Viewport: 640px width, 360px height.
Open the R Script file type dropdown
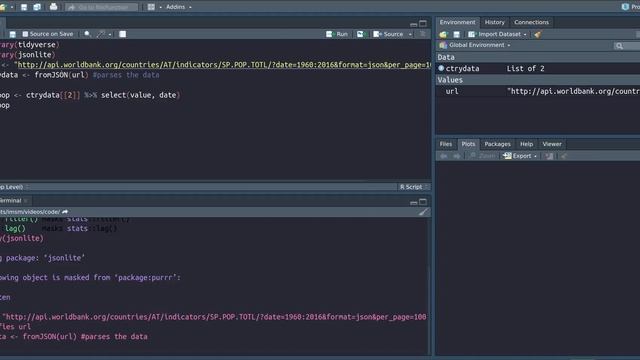click(413, 187)
